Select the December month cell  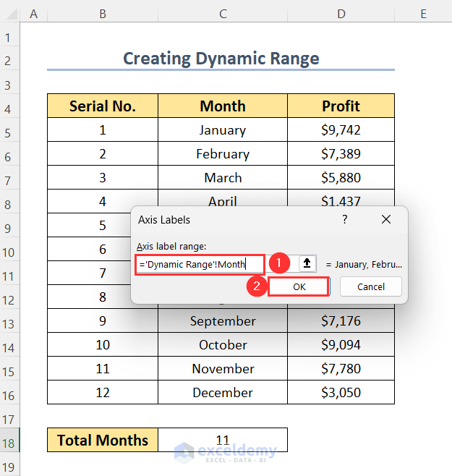point(223,393)
